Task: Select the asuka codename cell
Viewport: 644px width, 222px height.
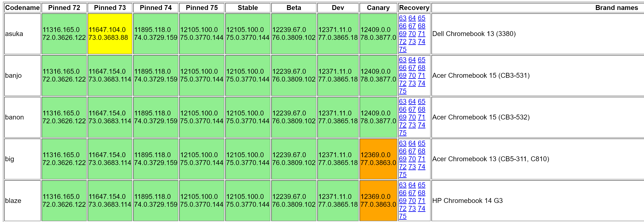Action: pos(22,34)
